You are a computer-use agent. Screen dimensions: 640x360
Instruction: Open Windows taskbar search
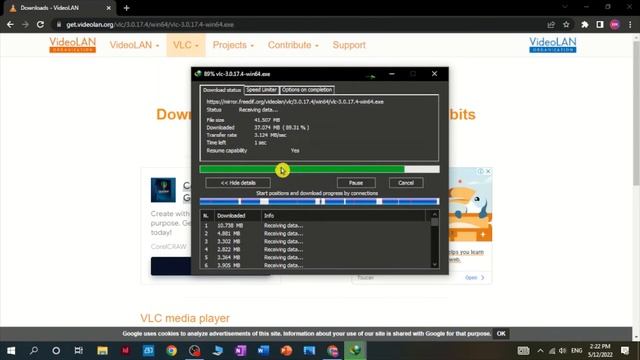click(x=34, y=350)
